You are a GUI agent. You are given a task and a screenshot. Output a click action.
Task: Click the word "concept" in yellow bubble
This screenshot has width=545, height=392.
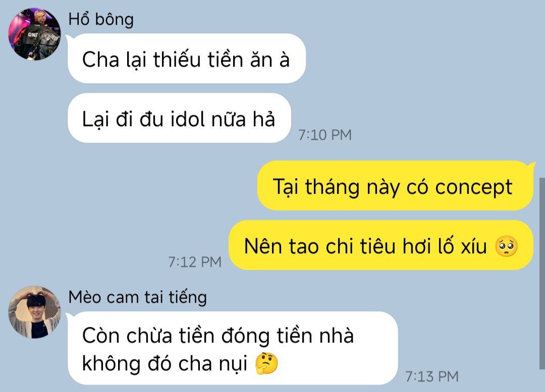coord(474,187)
